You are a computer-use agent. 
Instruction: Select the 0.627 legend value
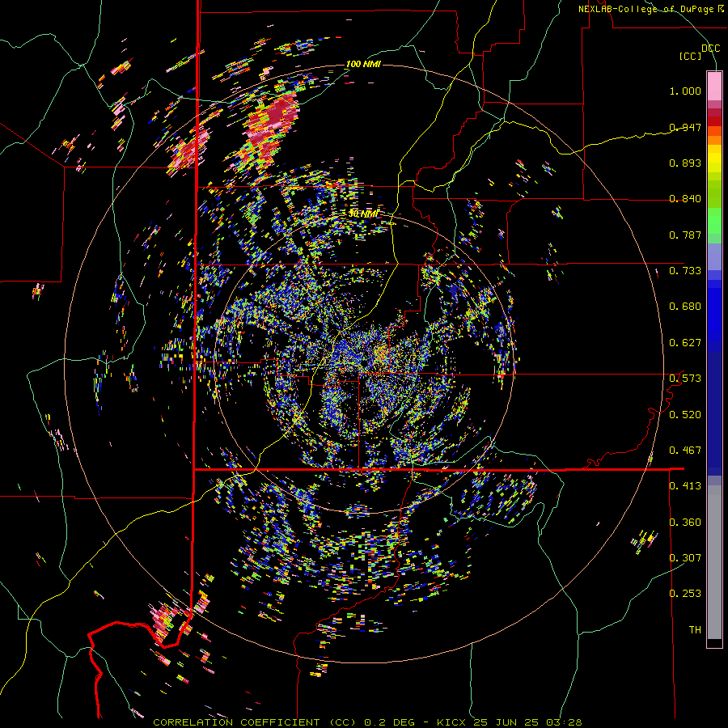coord(685,343)
